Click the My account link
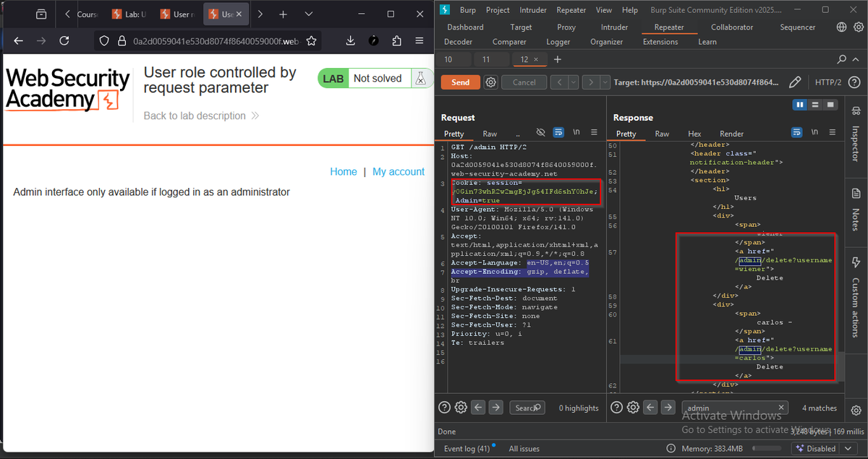This screenshot has height=459, width=868. pos(399,171)
